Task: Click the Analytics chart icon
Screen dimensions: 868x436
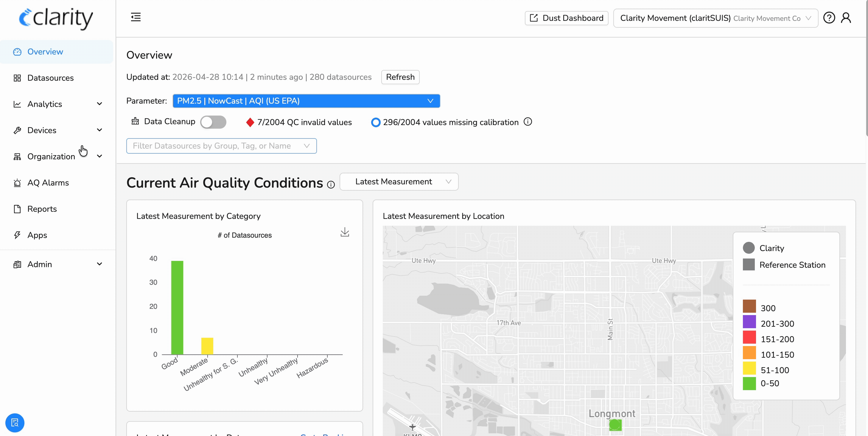Action: (x=17, y=104)
